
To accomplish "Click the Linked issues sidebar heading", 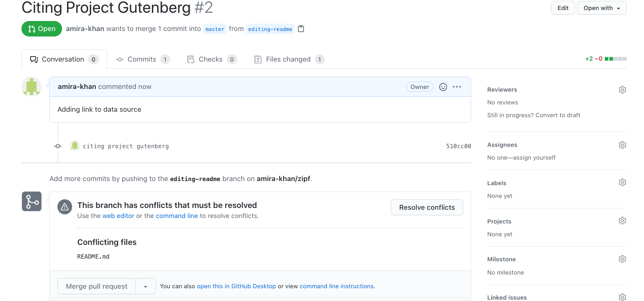I will [x=507, y=297].
